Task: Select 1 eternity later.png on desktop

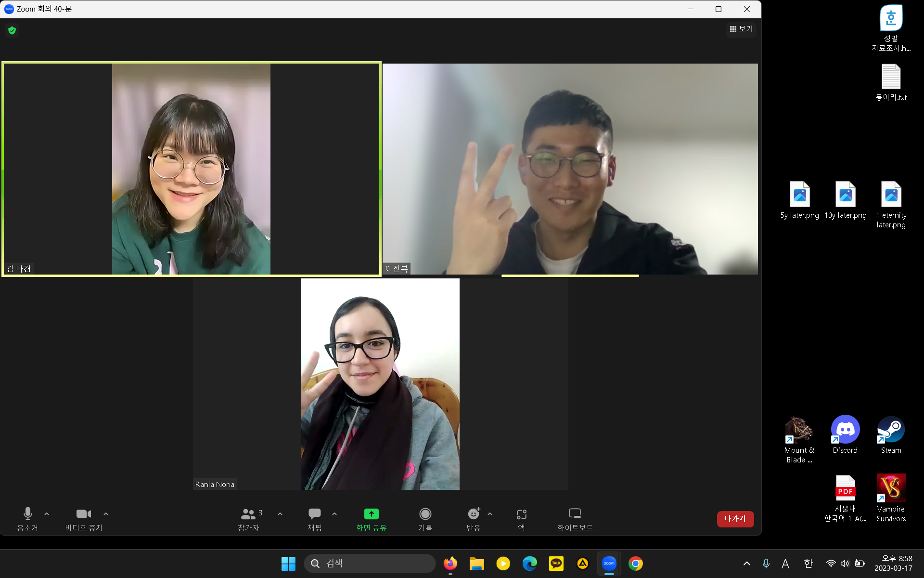Action: 891,205
